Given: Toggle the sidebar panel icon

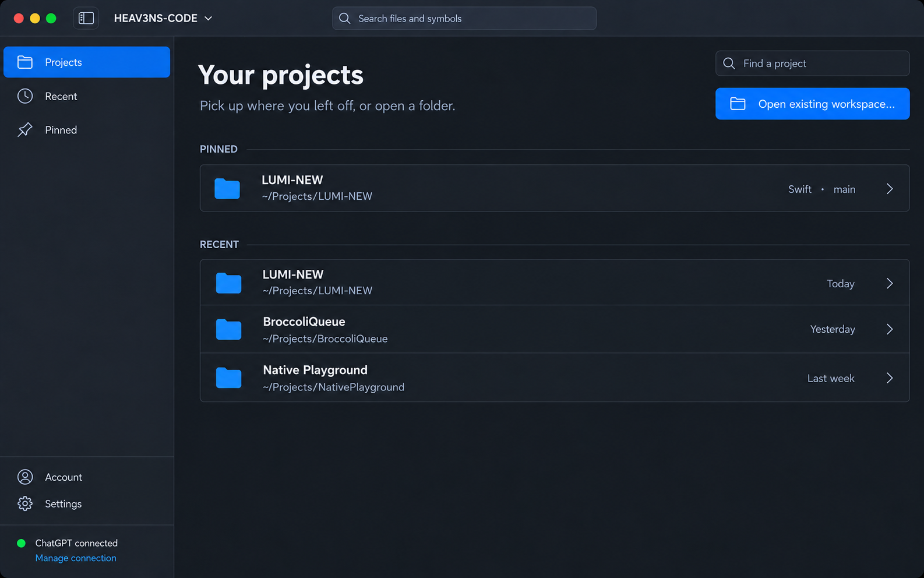Looking at the screenshot, I should (x=86, y=18).
